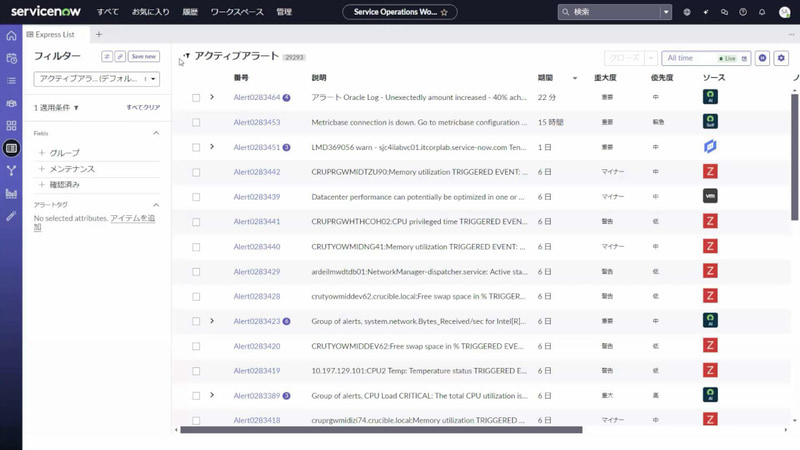The height and width of the screenshot is (450, 800).
Task: Select checkbox for Alert0283429
Action: click(x=196, y=272)
